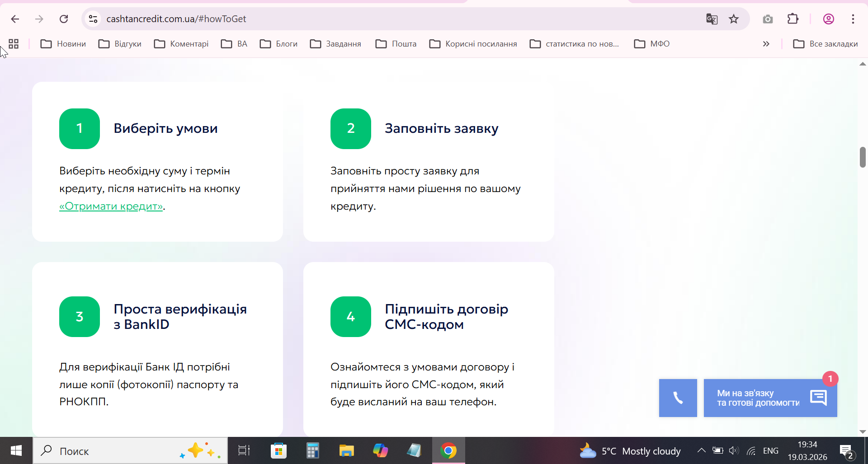Open the Calculator taskbar app

(313, 450)
